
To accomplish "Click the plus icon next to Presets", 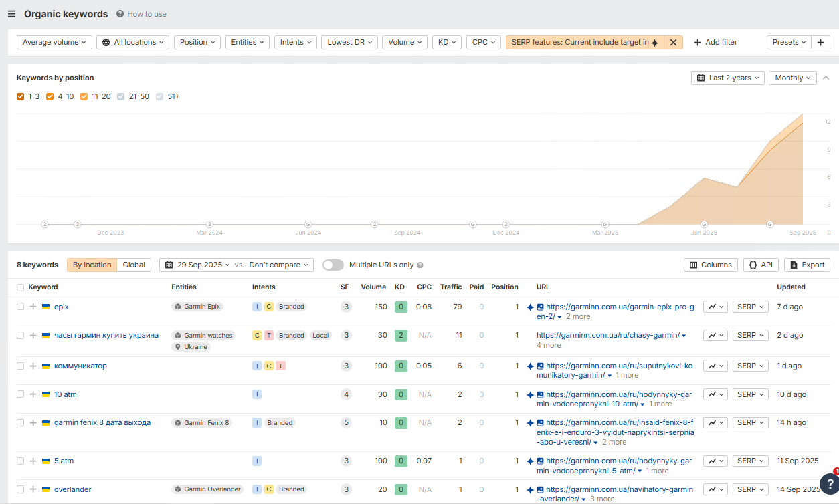I will pos(820,42).
